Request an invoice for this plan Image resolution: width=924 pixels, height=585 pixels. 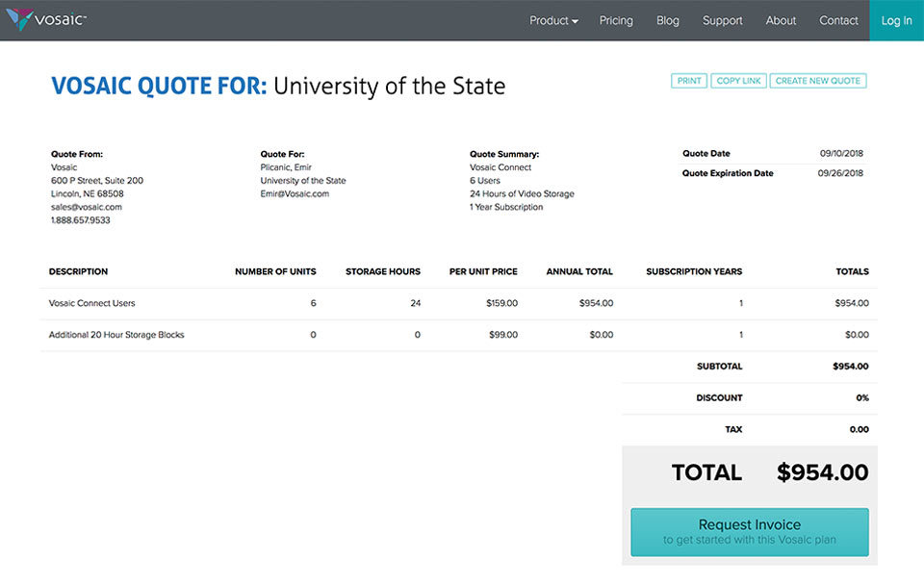tap(750, 532)
